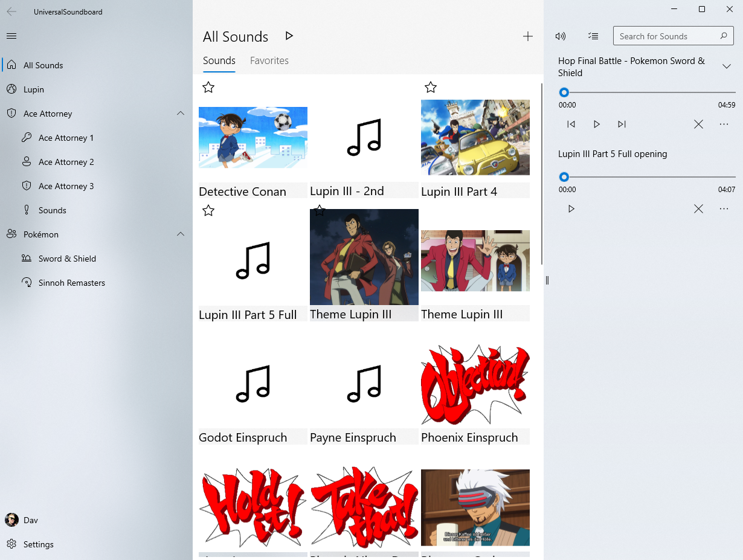
Task: Select Ace Attorney 3 subcategory
Action: point(97,186)
